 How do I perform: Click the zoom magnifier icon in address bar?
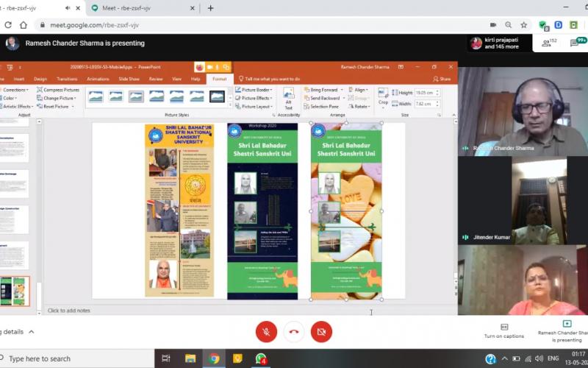[508, 25]
